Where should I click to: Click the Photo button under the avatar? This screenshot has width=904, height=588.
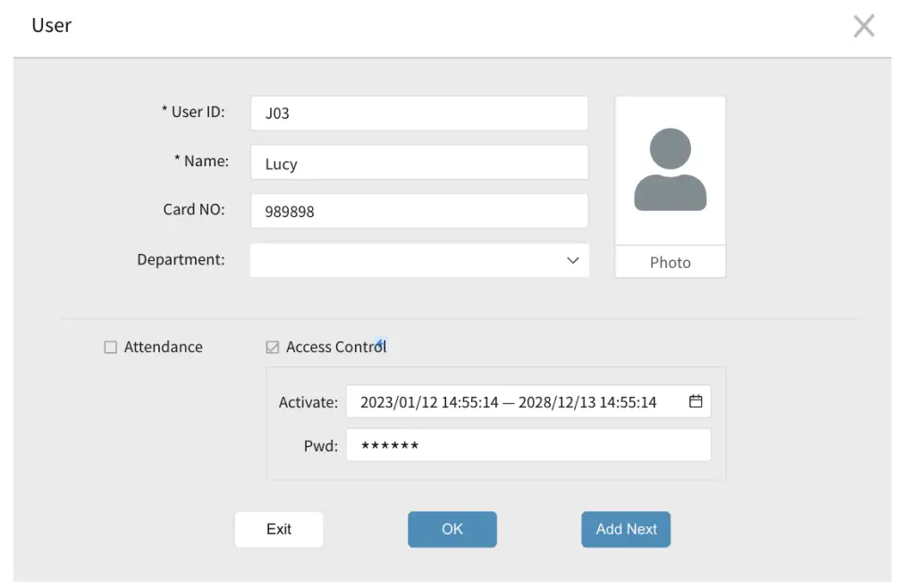tap(670, 263)
